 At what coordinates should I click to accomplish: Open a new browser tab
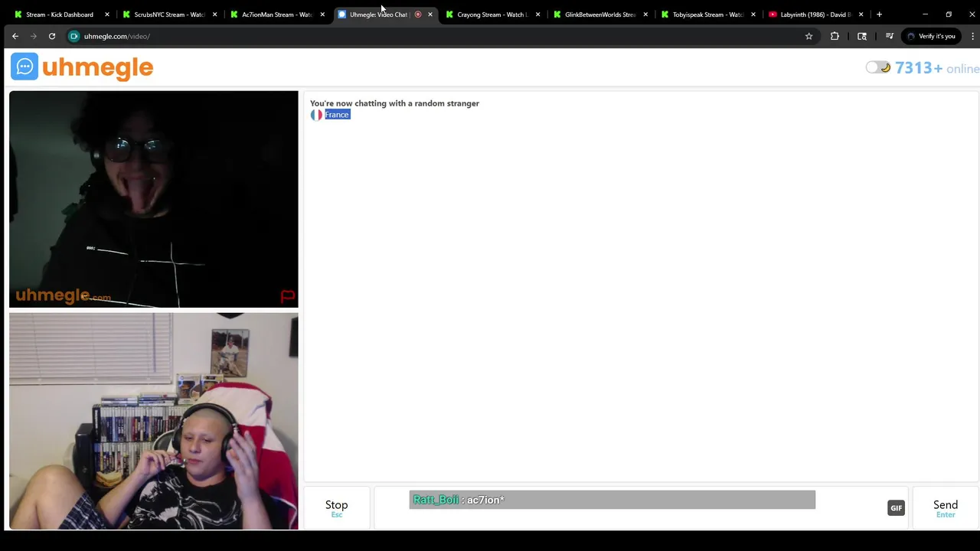879,15
